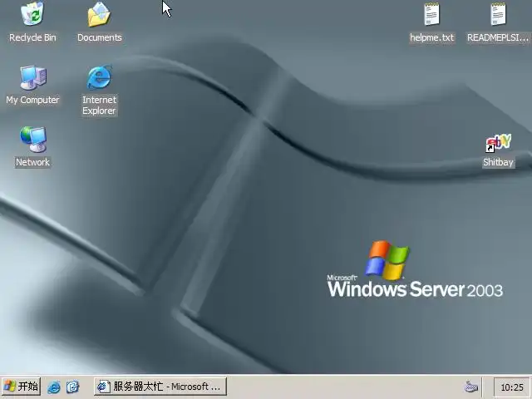
Task: Click the 'Documents' label text
Action: click(x=100, y=37)
